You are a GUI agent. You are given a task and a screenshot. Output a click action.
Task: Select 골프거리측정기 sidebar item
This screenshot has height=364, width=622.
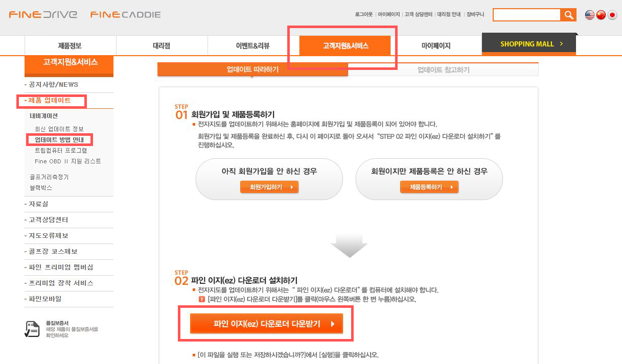point(49,177)
